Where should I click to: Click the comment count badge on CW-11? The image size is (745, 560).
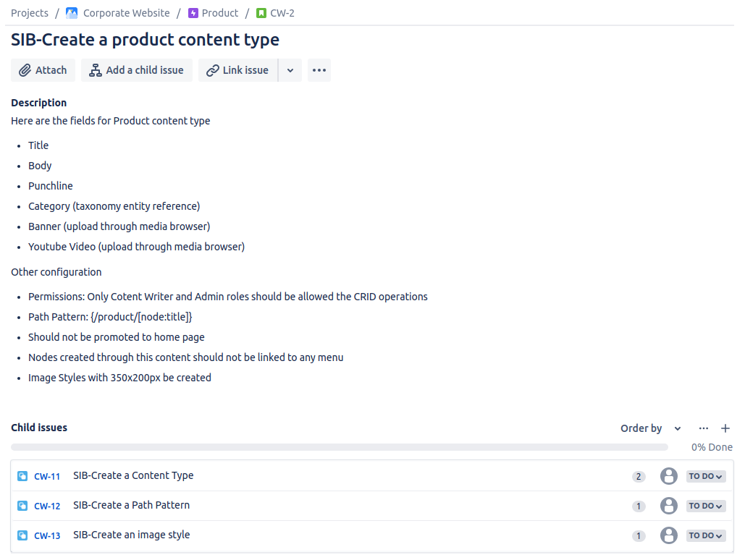click(x=639, y=477)
